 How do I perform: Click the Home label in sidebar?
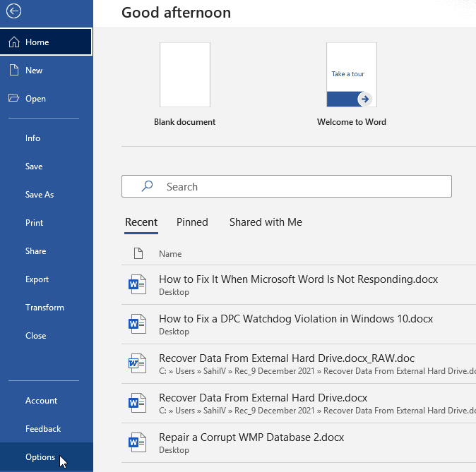pos(37,42)
